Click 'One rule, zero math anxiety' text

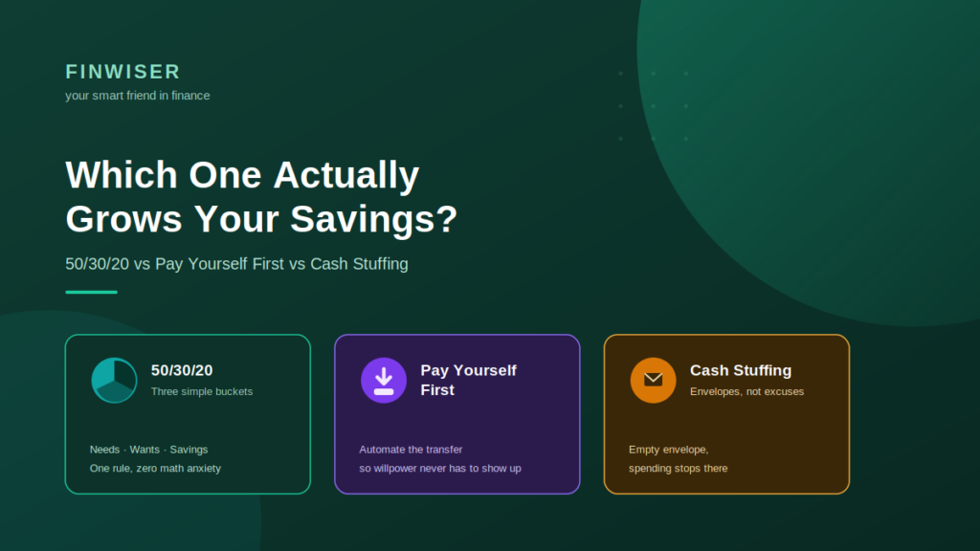click(x=155, y=469)
